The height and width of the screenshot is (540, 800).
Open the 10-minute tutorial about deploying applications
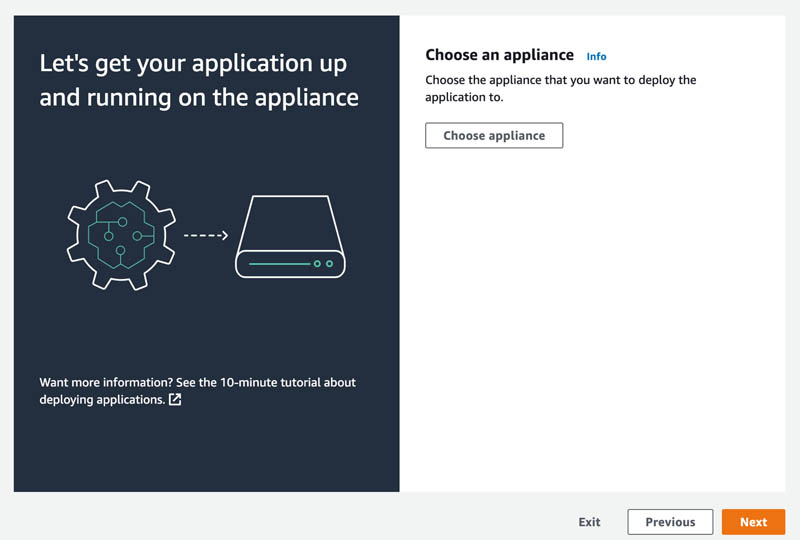tap(197, 390)
